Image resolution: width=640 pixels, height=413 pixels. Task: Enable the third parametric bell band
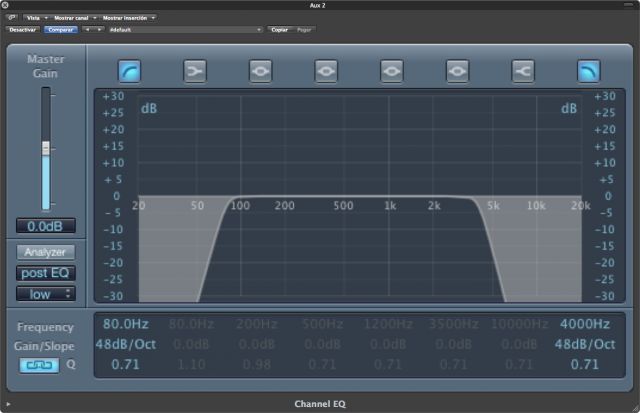pos(391,70)
